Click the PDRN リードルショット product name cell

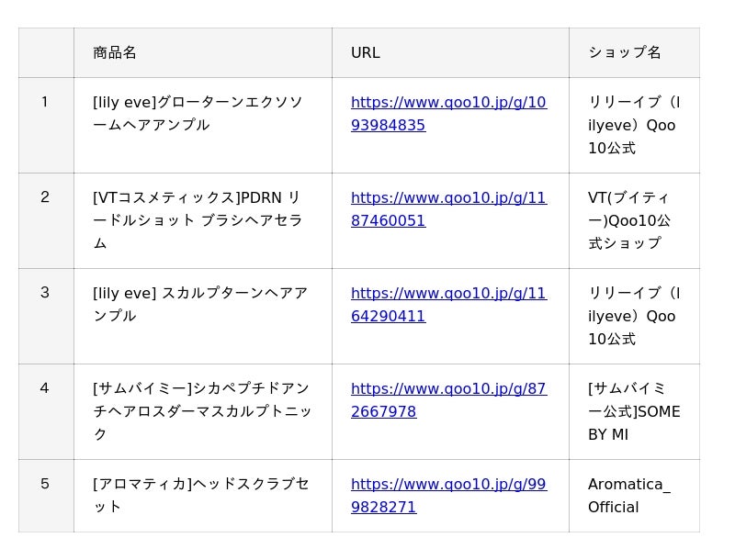pos(203,221)
